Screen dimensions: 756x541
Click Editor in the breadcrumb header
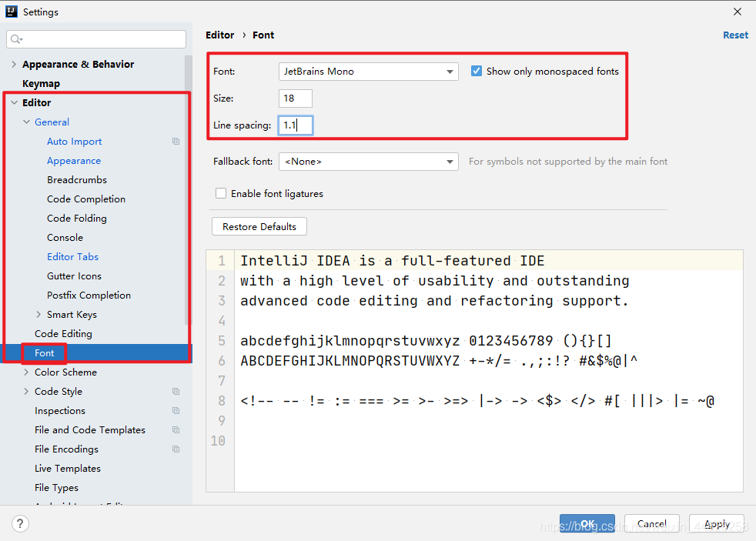pos(220,35)
